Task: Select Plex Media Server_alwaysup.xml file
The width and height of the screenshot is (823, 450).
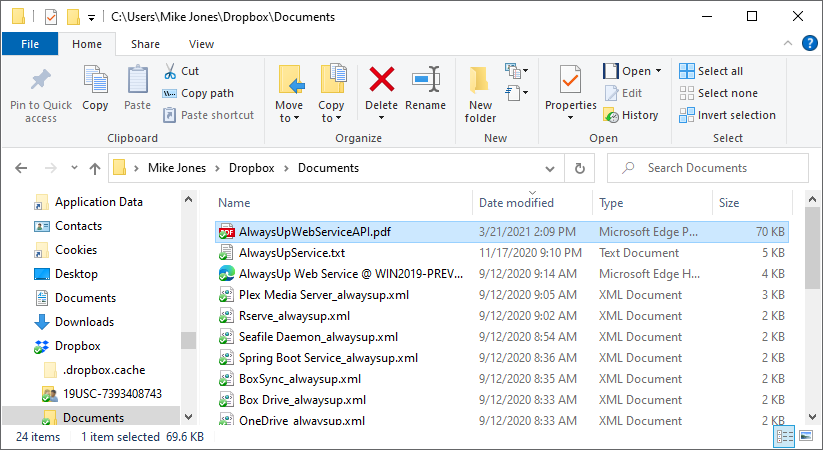Action: tap(502, 295)
